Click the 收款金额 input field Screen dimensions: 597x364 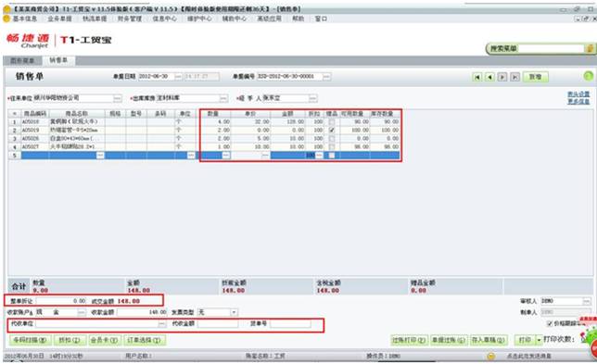coord(142,312)
